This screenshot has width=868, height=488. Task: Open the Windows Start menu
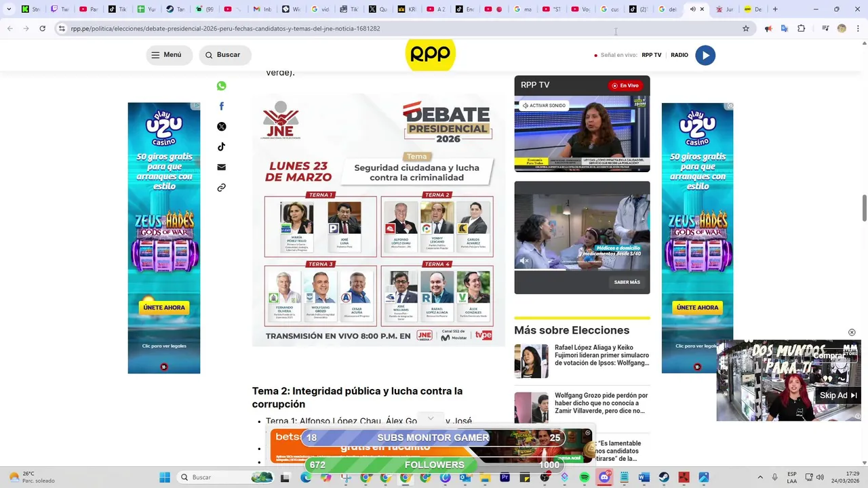coord(165,477)
